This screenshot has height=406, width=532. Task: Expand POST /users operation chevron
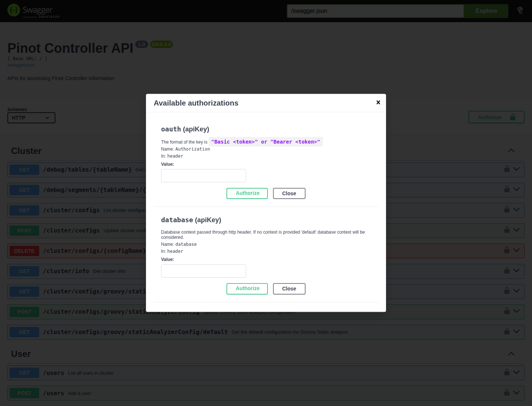tap(516, 393)
